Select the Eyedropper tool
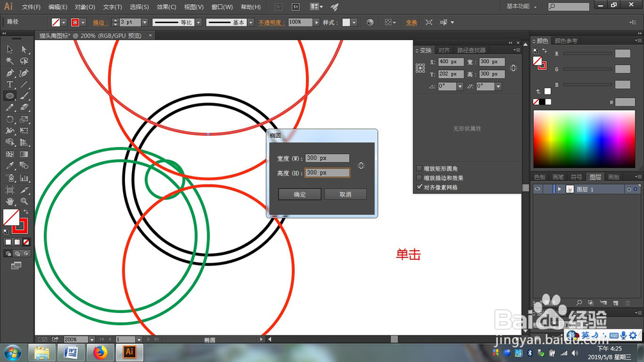644x362 pixels. [x=10, y=166]
